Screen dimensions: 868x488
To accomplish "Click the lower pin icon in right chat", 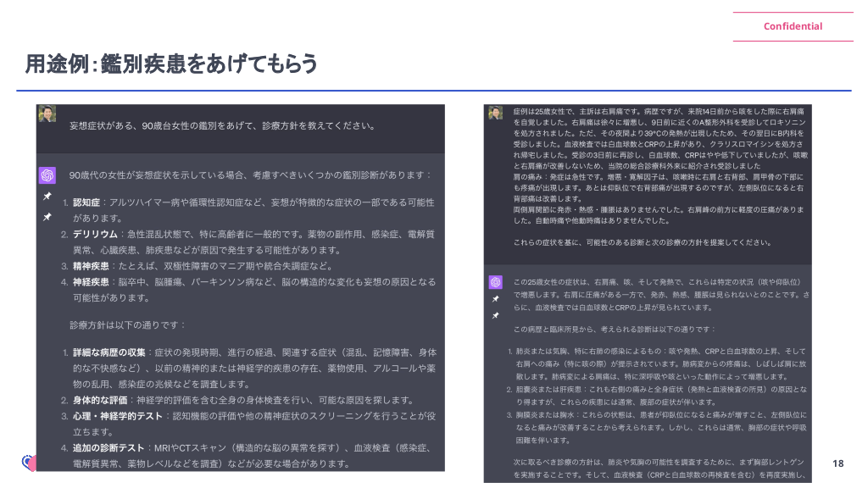I will tap(495, 315).
